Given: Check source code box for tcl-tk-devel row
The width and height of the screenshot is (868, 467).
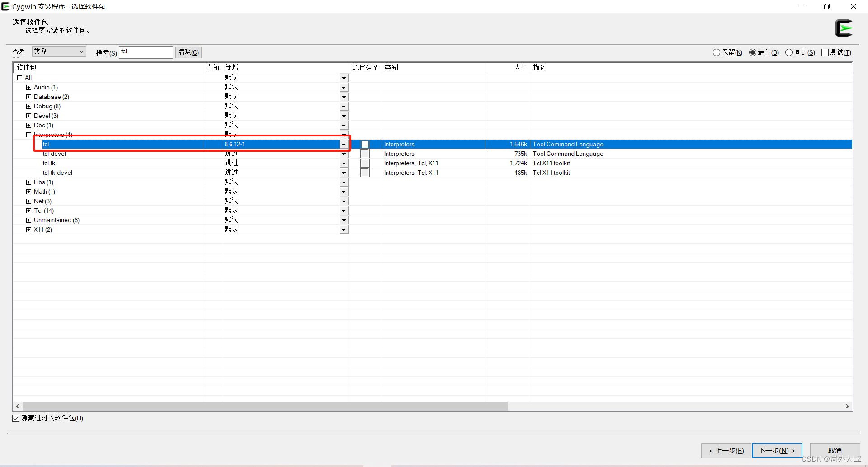Looking at the screenshot, I should 365,173.
